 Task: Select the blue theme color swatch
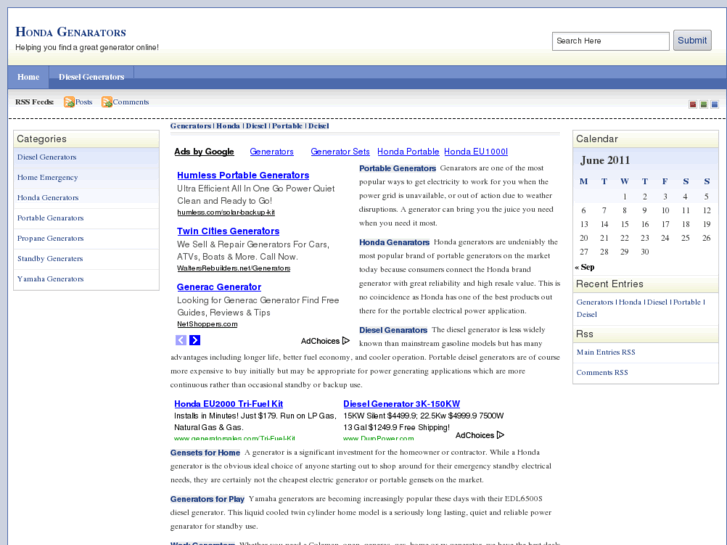coord(714,104)
